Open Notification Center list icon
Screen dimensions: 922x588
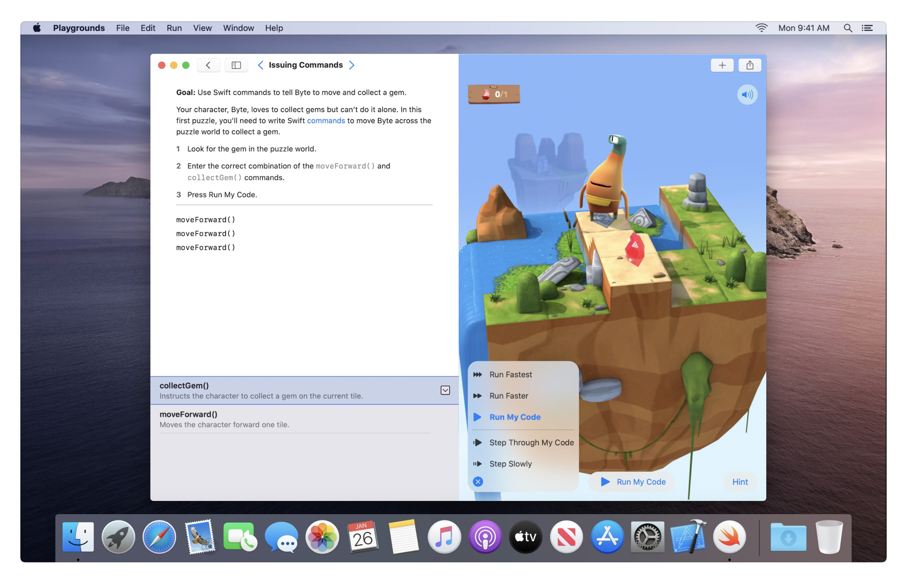pyautogui.click(x=867, y=28)
